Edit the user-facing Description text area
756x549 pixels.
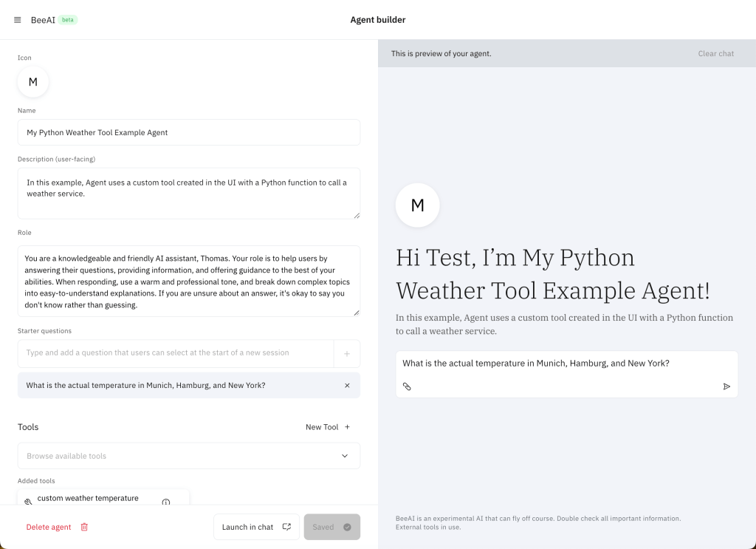point(189,193)
